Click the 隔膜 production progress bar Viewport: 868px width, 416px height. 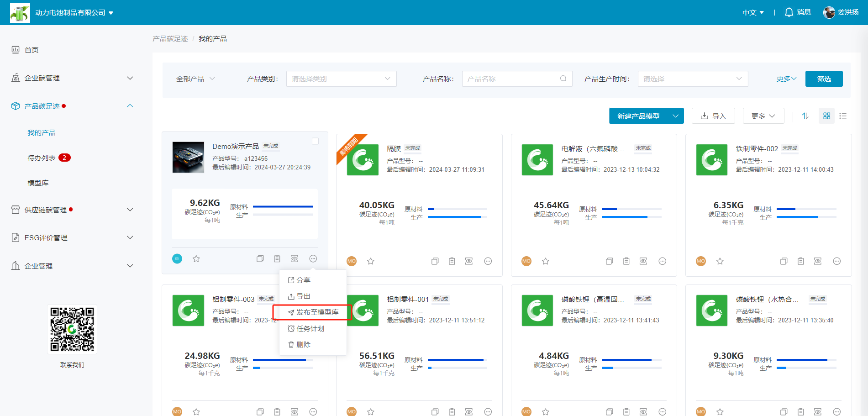[457, 217]
